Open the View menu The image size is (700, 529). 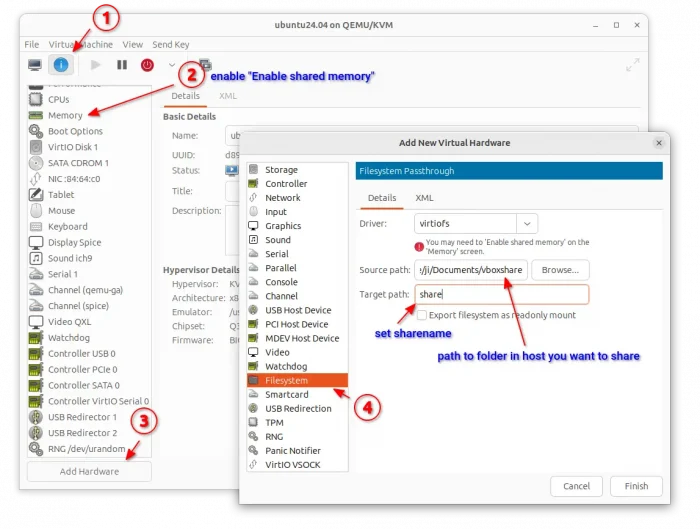[x=133, y=45]
